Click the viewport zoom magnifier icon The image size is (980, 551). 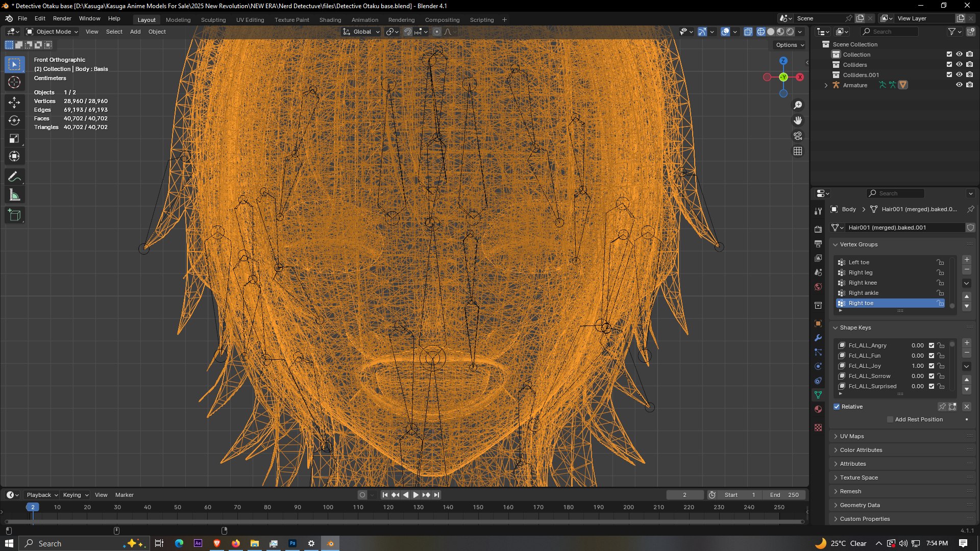[x=798, y=105]
